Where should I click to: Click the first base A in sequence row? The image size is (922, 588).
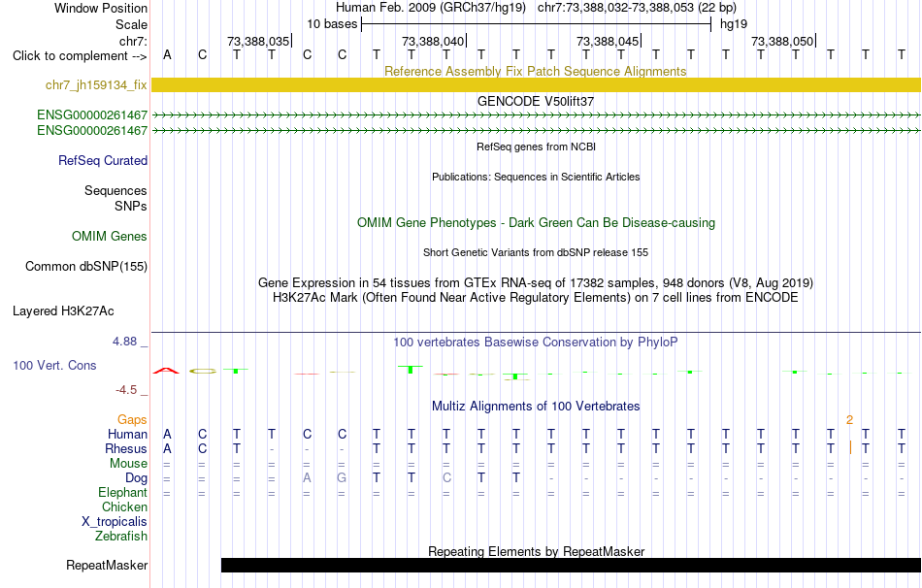168,55
